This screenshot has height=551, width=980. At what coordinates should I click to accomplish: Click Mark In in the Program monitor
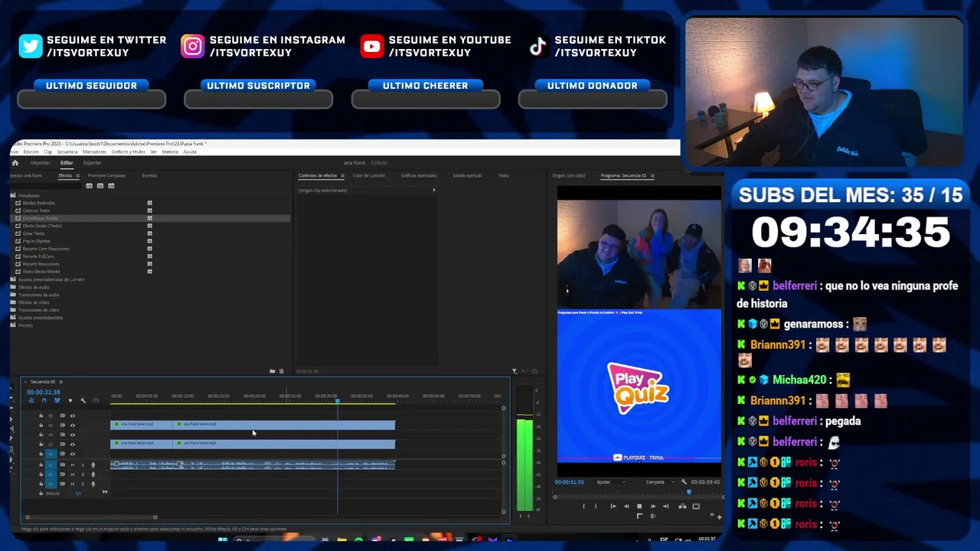583,506
